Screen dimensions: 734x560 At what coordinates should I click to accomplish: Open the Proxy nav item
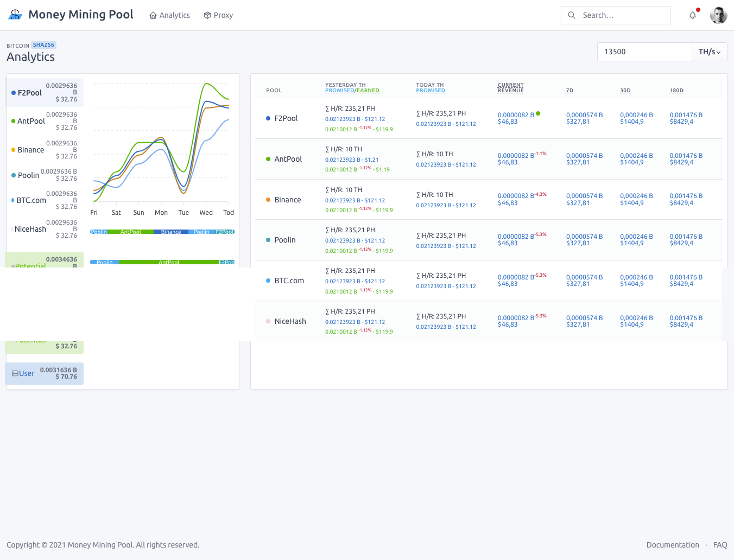218,15
